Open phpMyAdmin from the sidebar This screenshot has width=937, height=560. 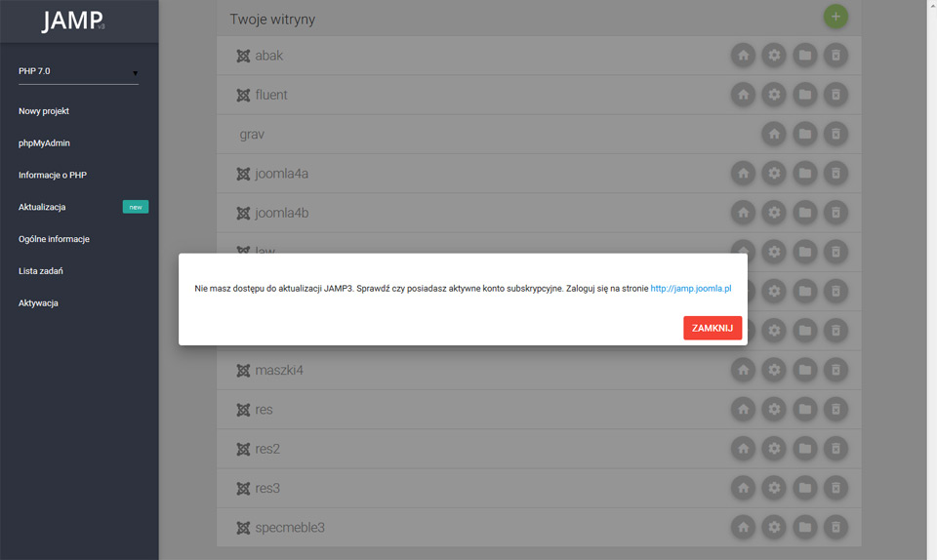coord(44,143)
